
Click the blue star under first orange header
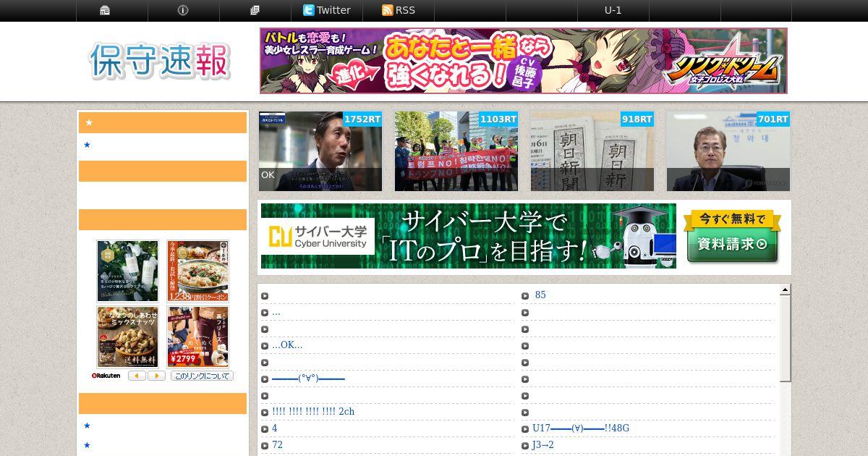[x=87, y=145]
